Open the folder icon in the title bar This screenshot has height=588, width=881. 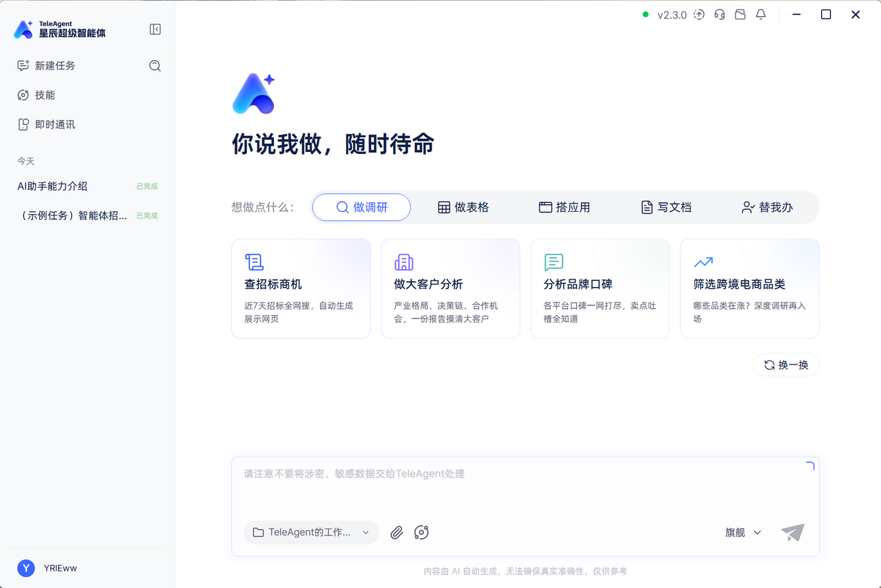[741, 14]
